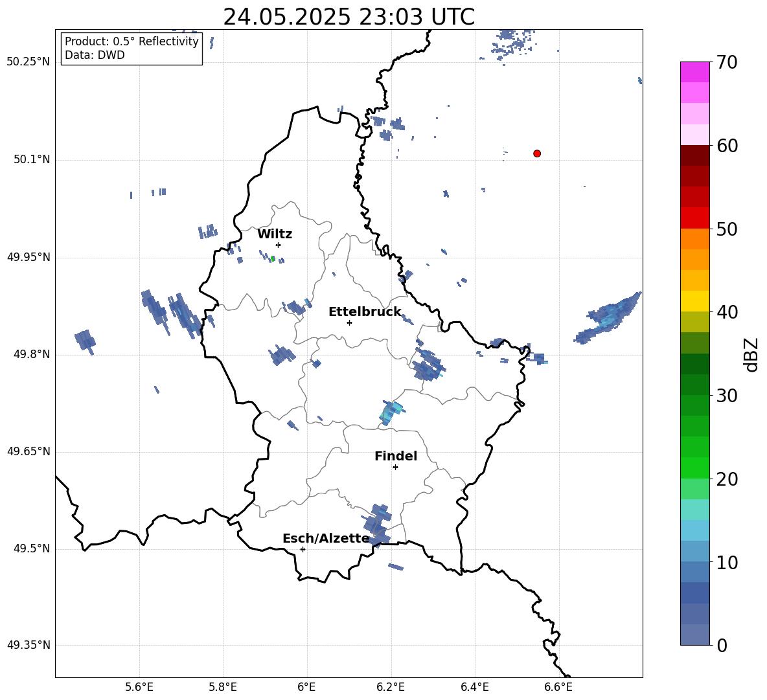Click the 6°E longitude label
The width and height of the screenshot is (767, 700).
[306, 687]
